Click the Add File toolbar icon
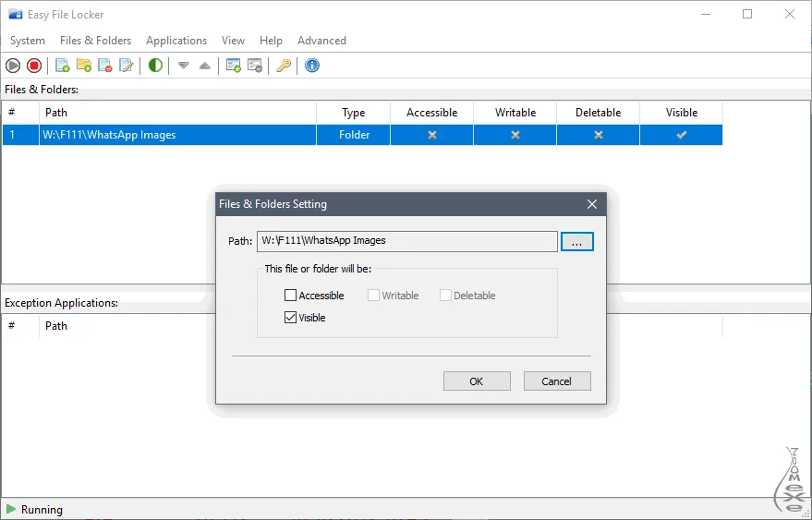This screenshot has width=812, height=520. click(x=63, y=66)
